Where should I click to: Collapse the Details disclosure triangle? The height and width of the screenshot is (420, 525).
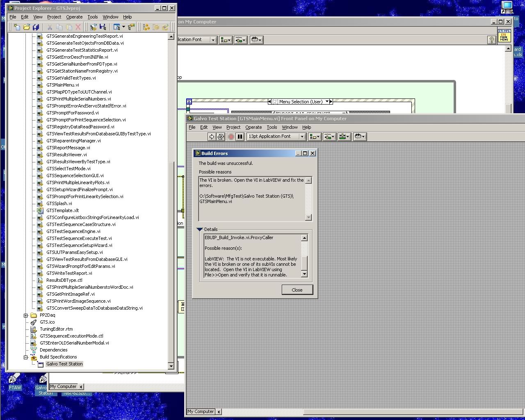tap(200, 229)
